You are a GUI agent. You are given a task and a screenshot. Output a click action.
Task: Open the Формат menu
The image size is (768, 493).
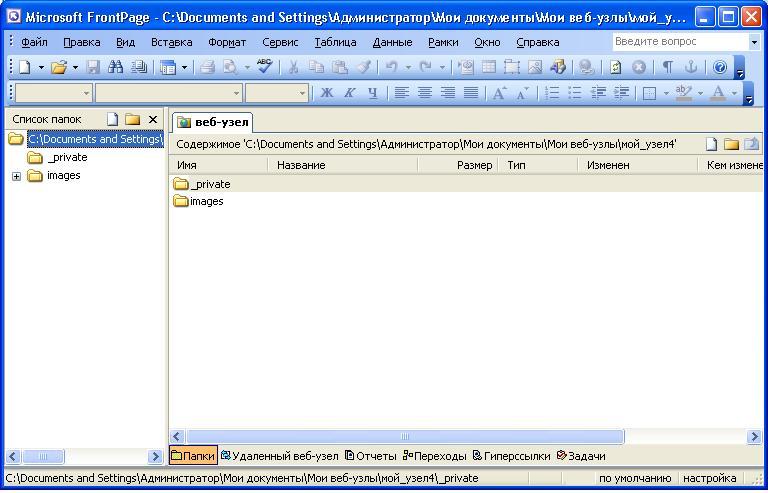tap(227, 43)
